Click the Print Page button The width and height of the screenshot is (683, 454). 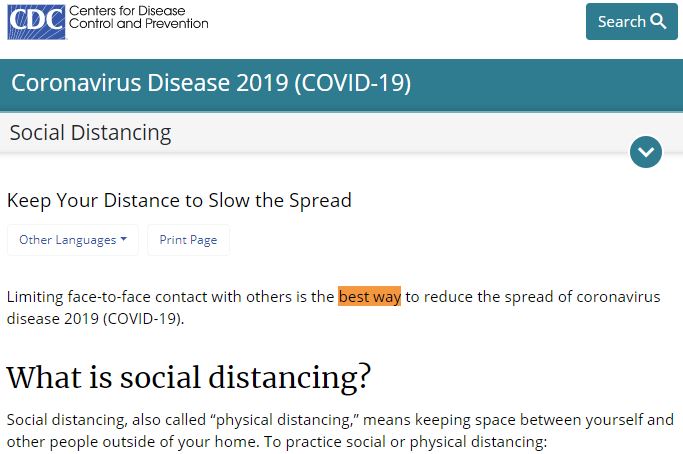tap(188, 240)
